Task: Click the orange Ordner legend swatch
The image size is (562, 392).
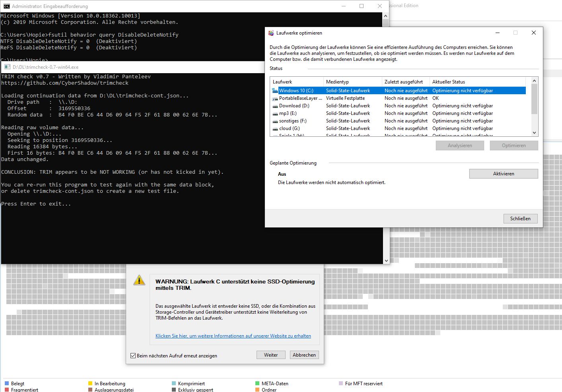Action: pyautogui.click(x=257, y=390)
